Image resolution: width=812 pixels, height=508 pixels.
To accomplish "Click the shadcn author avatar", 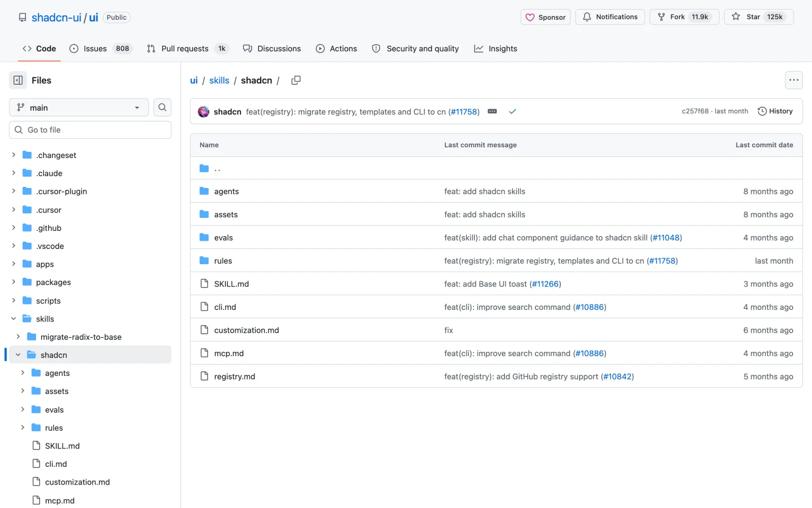I will pyautogui.click(x=204, y=112).
